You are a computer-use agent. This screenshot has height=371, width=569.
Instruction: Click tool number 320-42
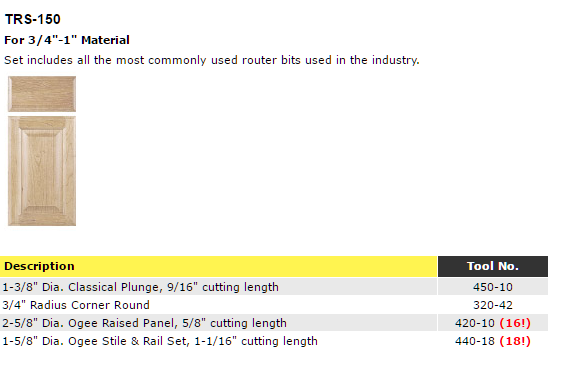492,305
